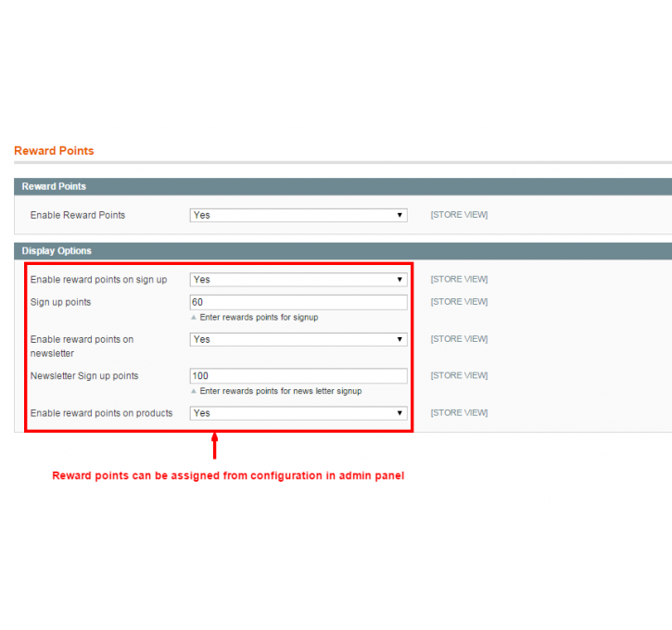
Task: Click STORE VIEW beside Newsletter Sign up points
Action: (x=459, y=375)
